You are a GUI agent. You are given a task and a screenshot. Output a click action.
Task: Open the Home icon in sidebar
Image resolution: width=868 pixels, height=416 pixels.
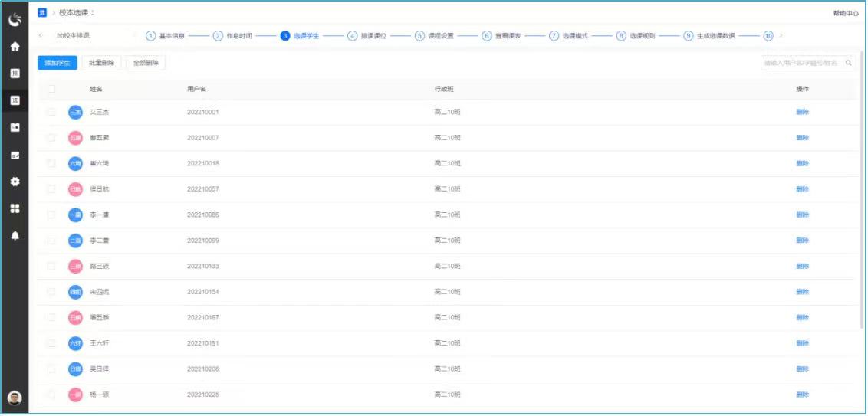[15, 47]
